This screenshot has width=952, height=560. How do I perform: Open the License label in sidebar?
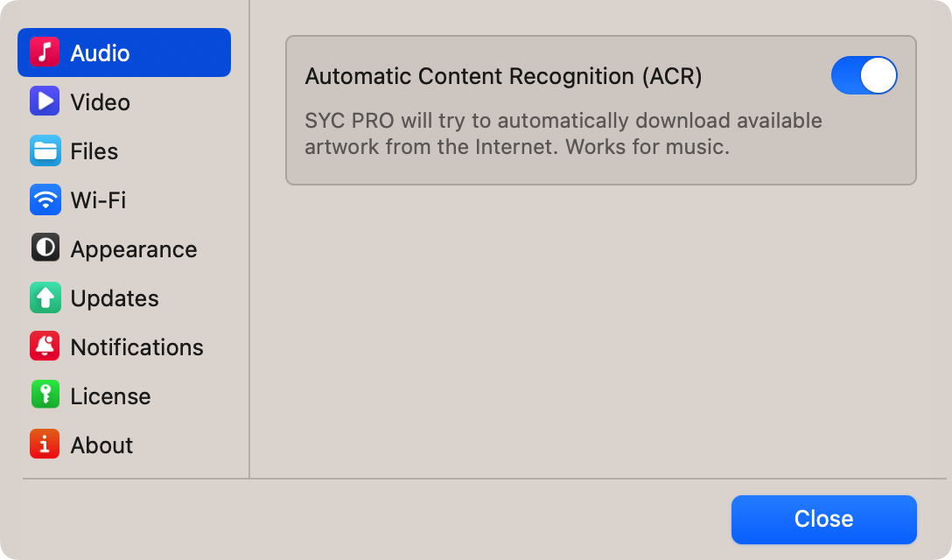pyautogui.click(x=111, y=396)
